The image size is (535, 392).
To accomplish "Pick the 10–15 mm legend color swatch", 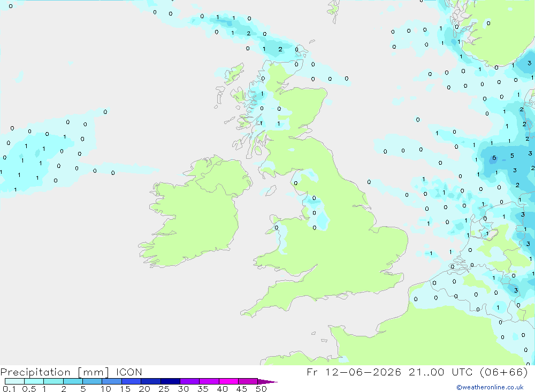I will [x=112, y=381].
